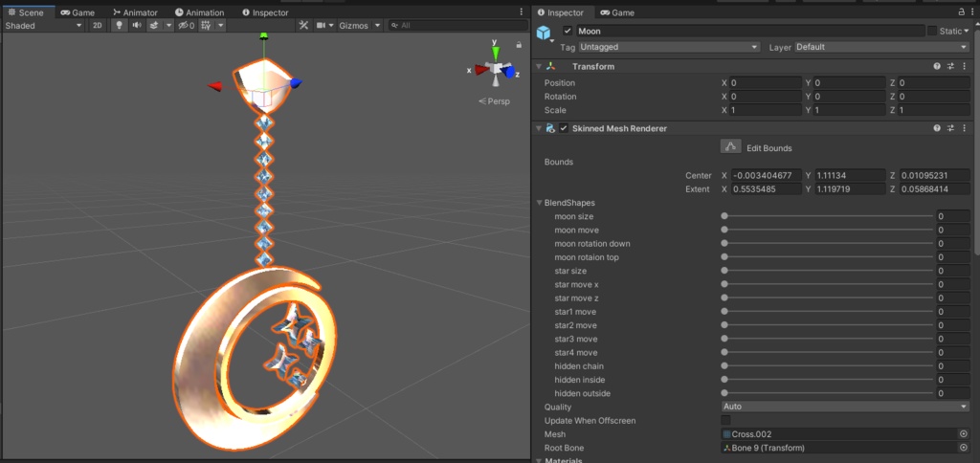The image size is (980, 463).
Task: Click Scene search field labeled All
Action: pos(457,25)
